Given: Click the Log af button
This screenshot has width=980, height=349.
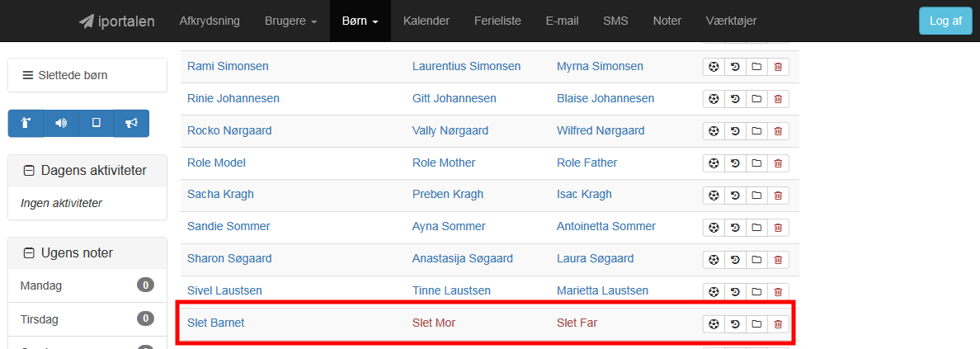Looking at the screenshot, I should (945, 21).
